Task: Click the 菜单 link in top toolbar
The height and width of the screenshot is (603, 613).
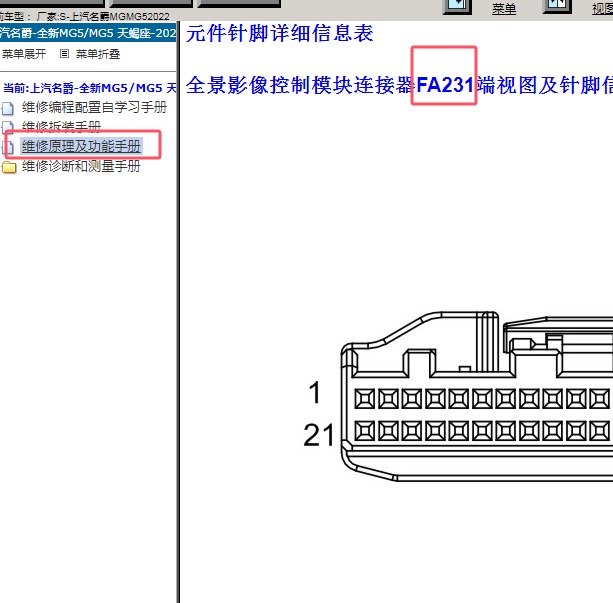Action: coord(504,9)
